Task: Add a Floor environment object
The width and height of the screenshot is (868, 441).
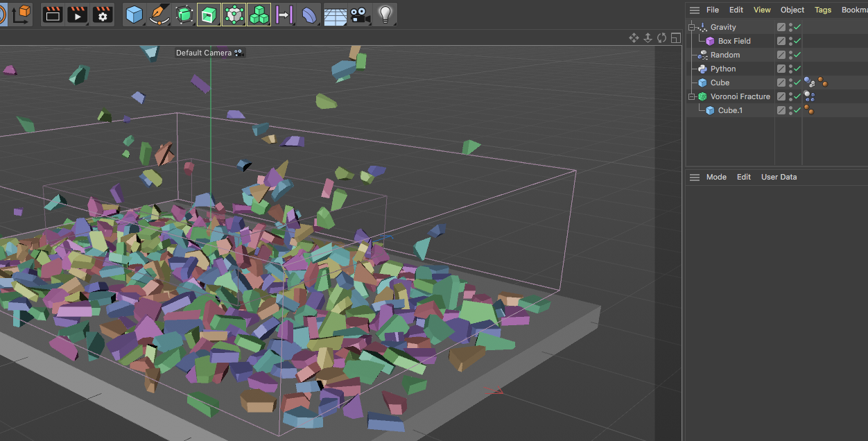Action: coord(335,15)
